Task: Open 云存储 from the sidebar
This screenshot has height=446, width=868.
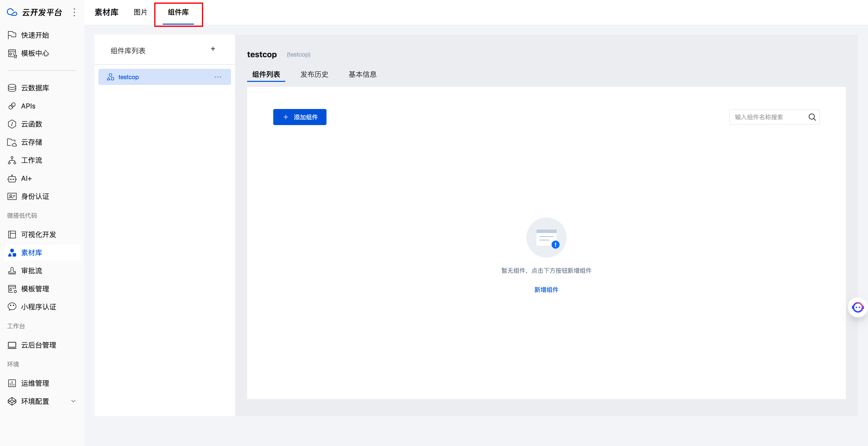Action: 32,142
